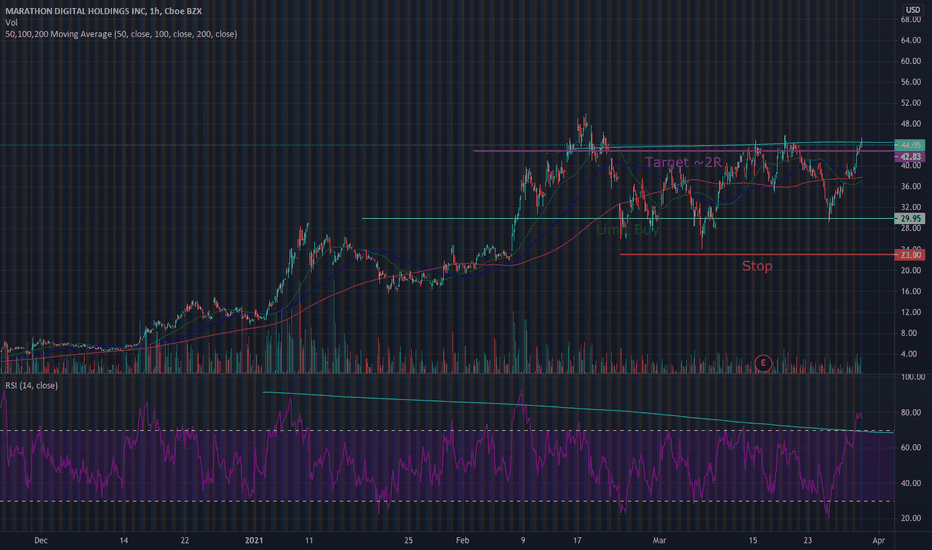Select the 'Vol' indicator label
The width and height of the screenshot is (932, 550).
[11, 23]
